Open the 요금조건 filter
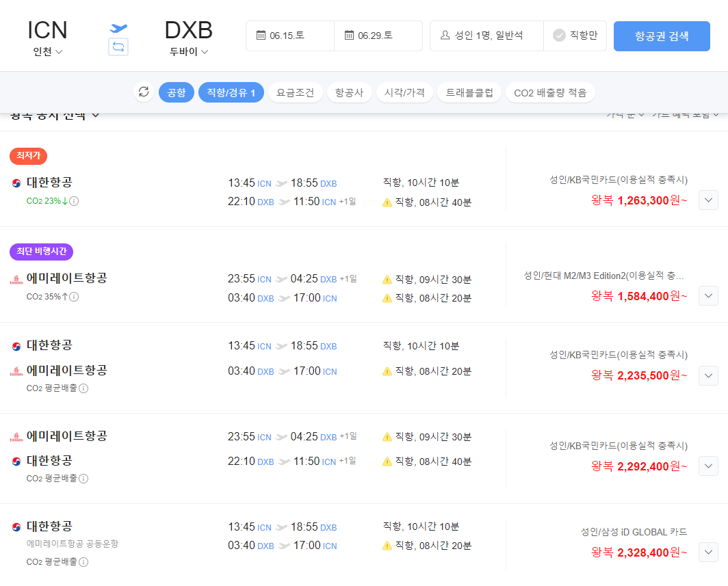Screen dimensions: 728x586 point(296,92)
